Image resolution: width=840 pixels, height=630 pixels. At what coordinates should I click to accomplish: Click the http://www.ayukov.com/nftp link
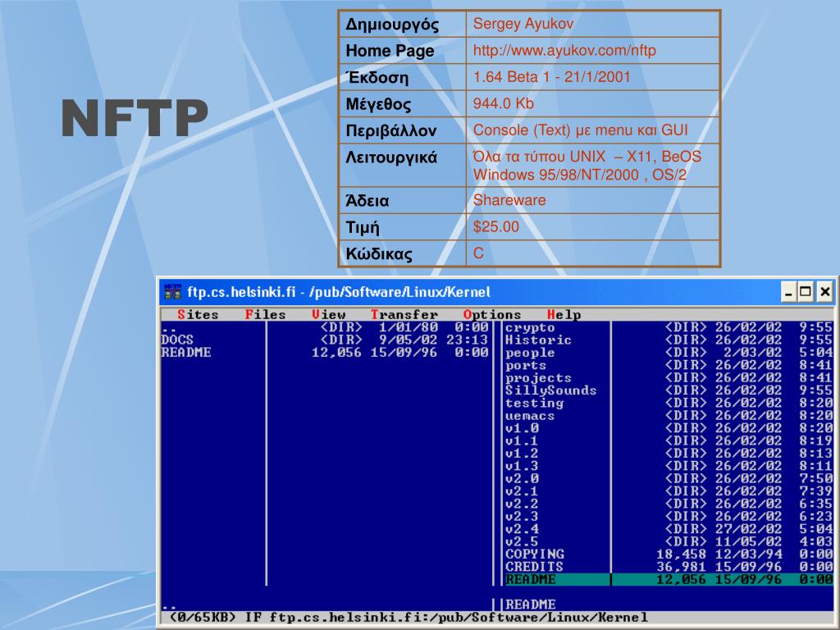pos(564,50)
